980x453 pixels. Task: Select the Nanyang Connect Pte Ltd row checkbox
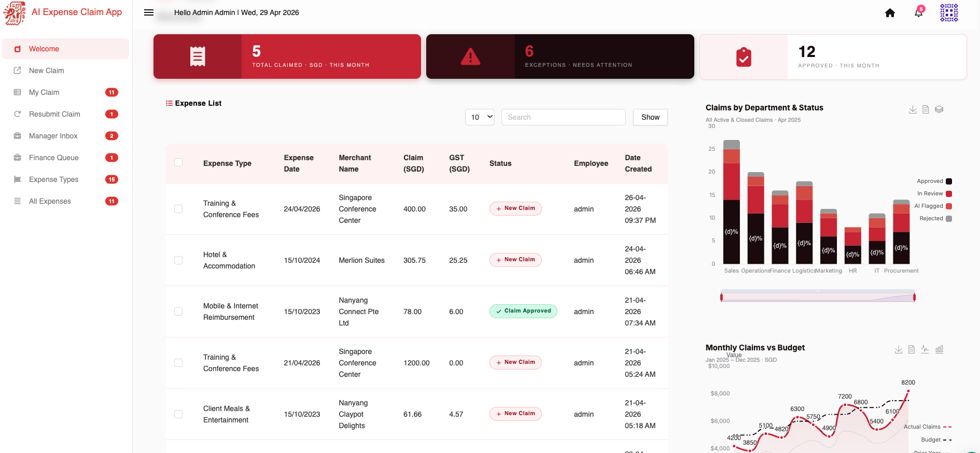point(178,312)
